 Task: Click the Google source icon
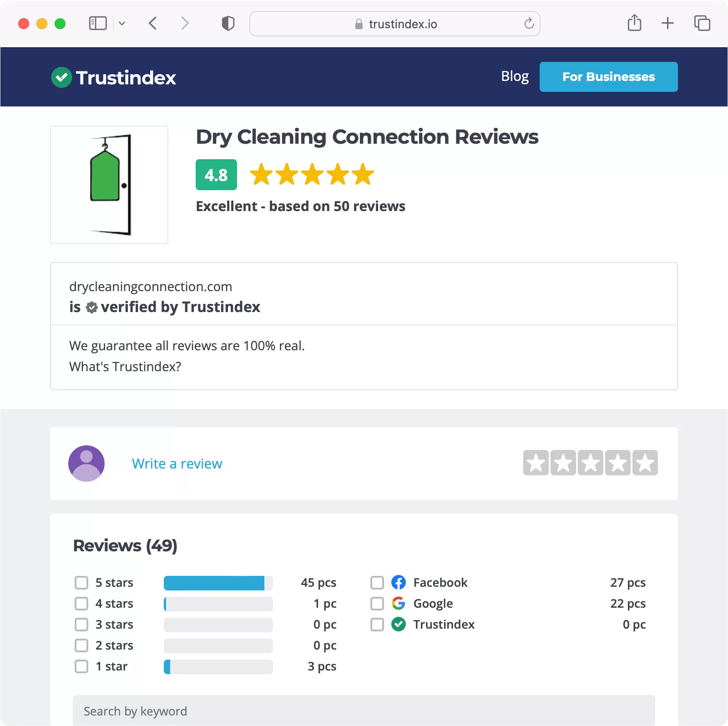(398, 604)
